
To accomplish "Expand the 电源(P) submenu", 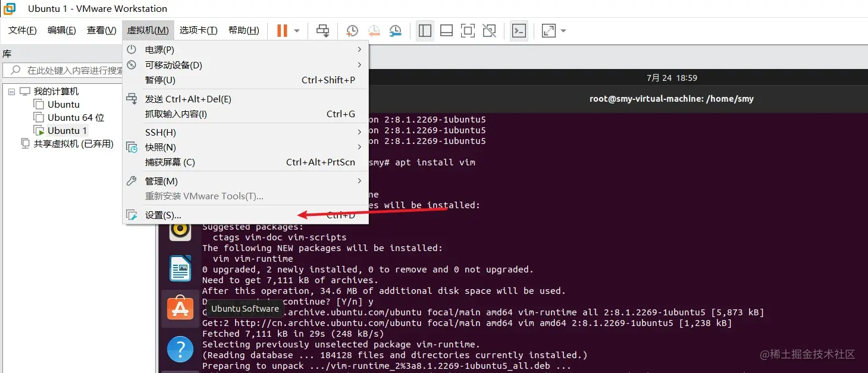I will (246, 49).
